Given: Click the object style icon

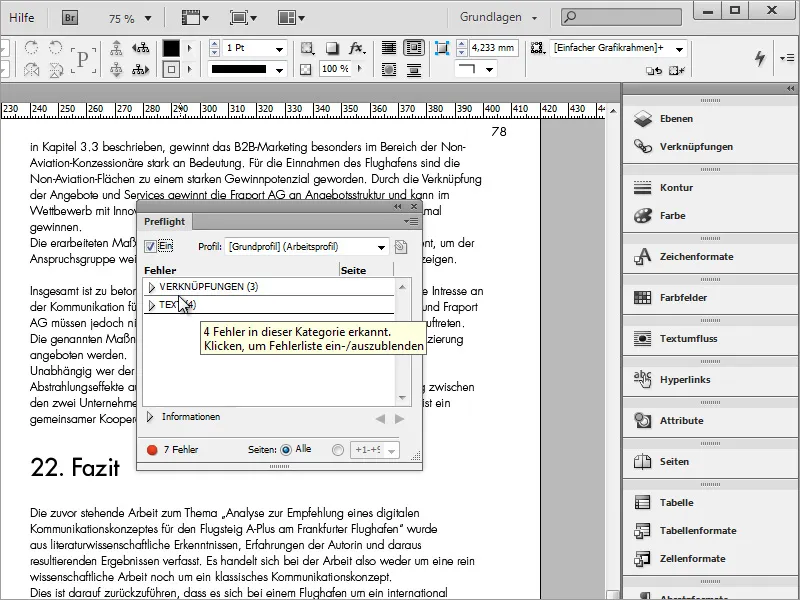Looking at the screenshot, I should click(x=537, y=48).
